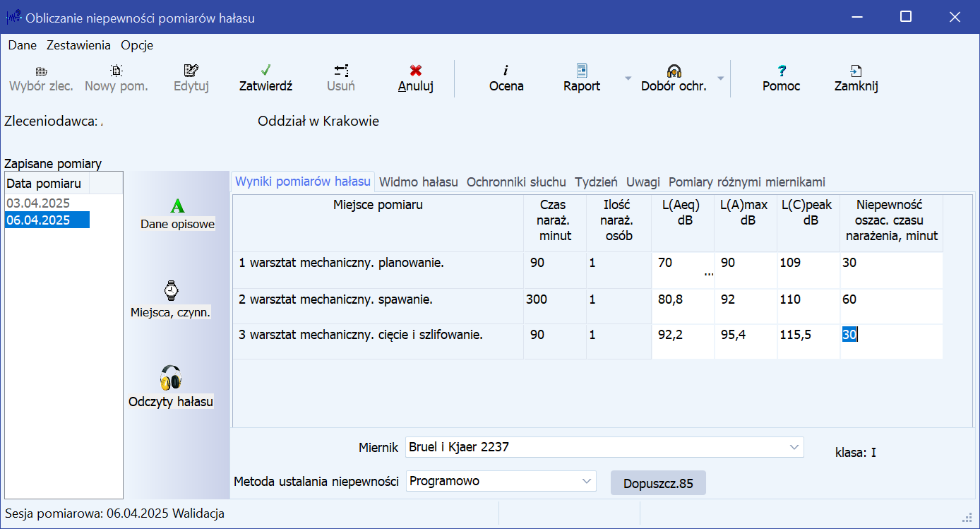
Task: Open the Miernik combo box
Action: click(604, 447)
